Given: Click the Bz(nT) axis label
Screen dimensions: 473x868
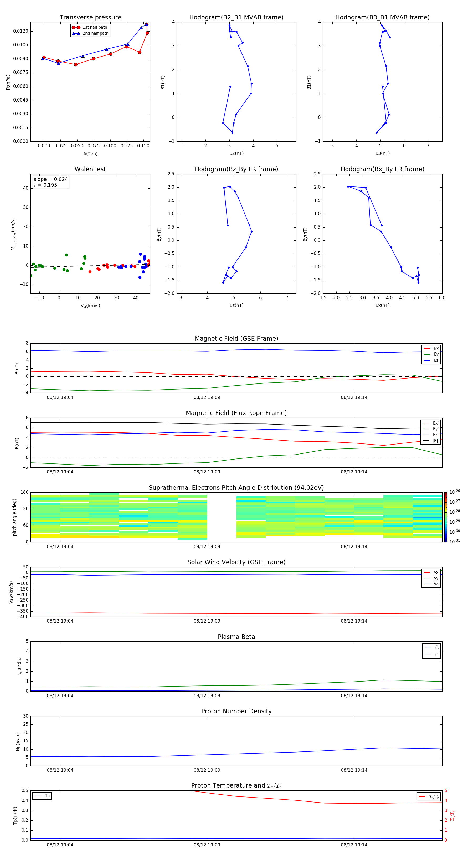Looking at the screenshot, I should (236, 305).
